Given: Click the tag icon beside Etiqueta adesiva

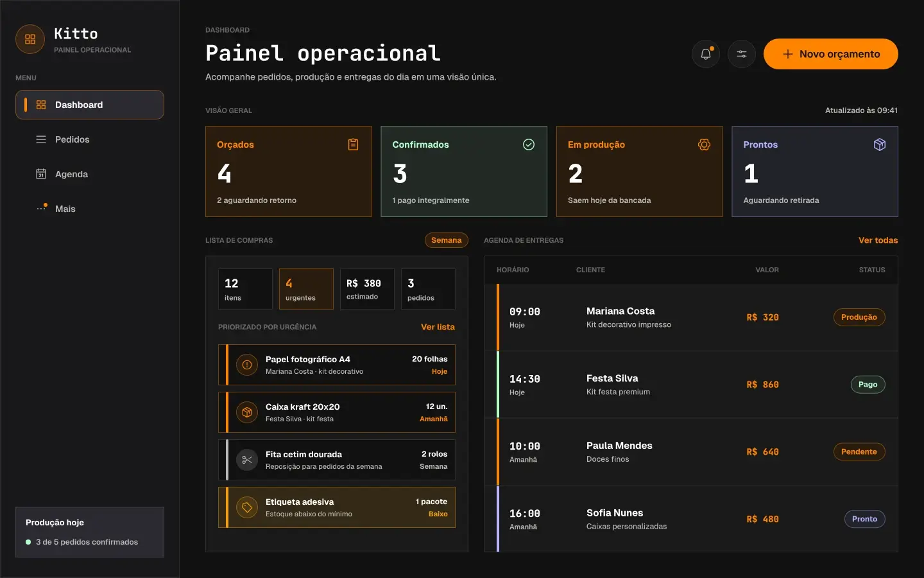Looking at the screenshot, I should 247,507.
